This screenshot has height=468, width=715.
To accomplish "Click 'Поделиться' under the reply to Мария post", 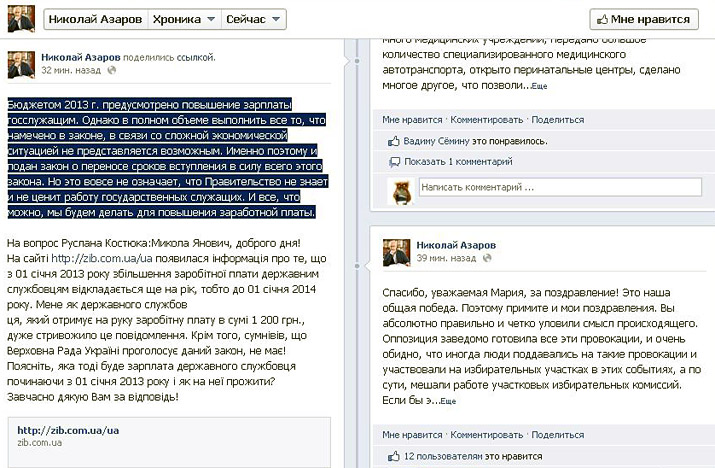I will point(557,435).
